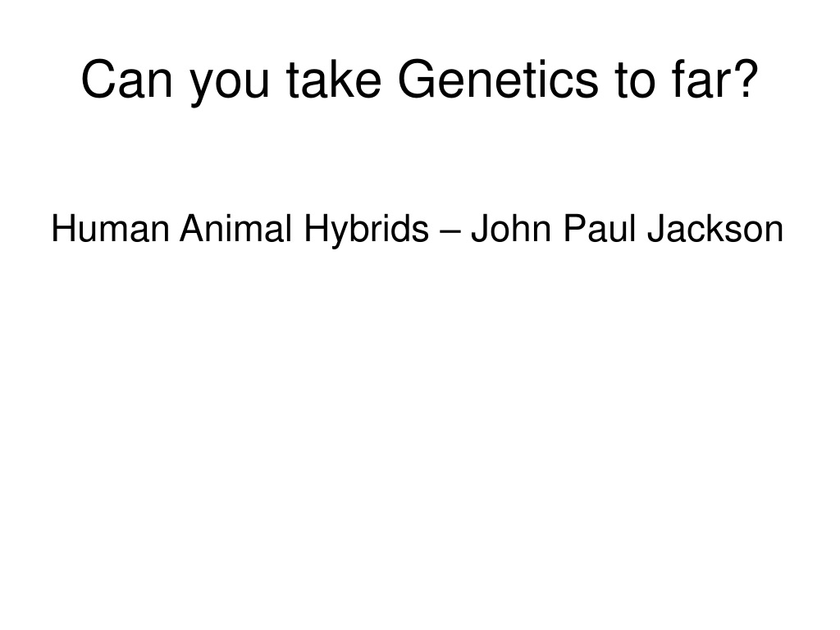Image resolution: width=840 pixels, height=630 pixels.
Task: Click the name 'Jackson' in the subtitle
Action: point(715,228)
